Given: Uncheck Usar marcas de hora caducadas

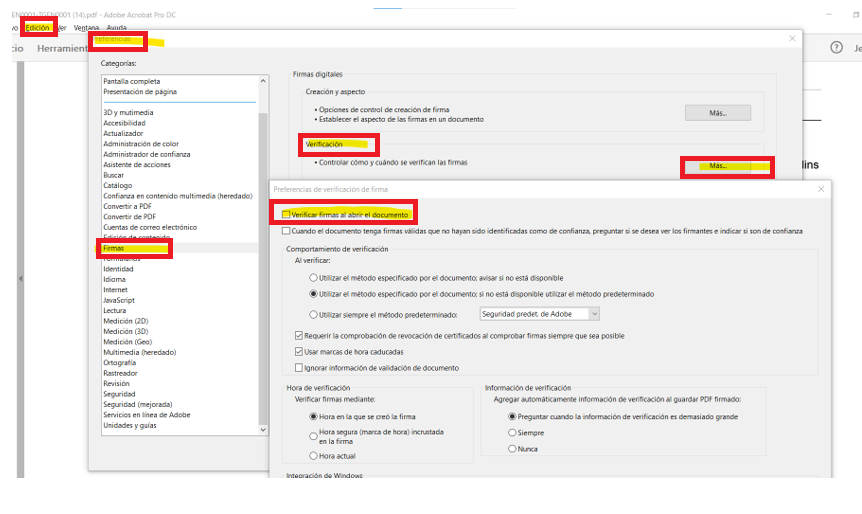Looking at the screenshot, I should [x=299, y=351].
